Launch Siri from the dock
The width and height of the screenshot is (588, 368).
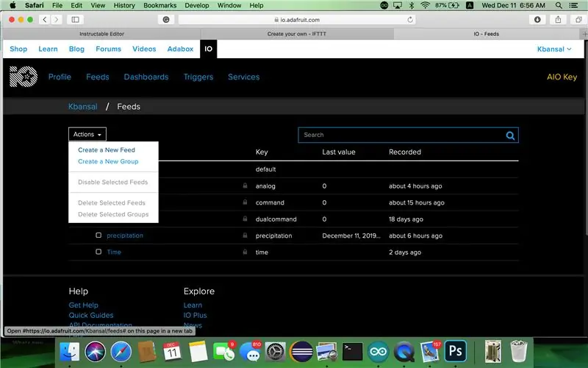(x=96, y=352)
